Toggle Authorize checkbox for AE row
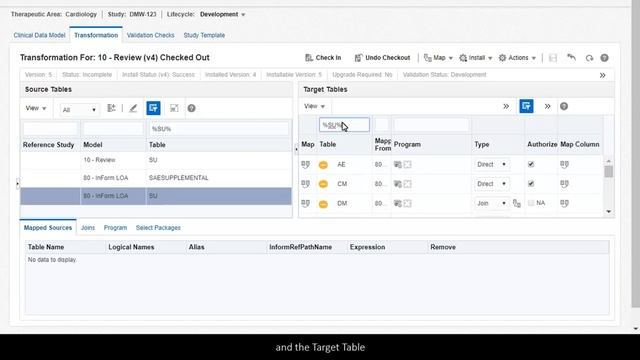The width and height of the screenshot is (640, 360). click(531, 164)
